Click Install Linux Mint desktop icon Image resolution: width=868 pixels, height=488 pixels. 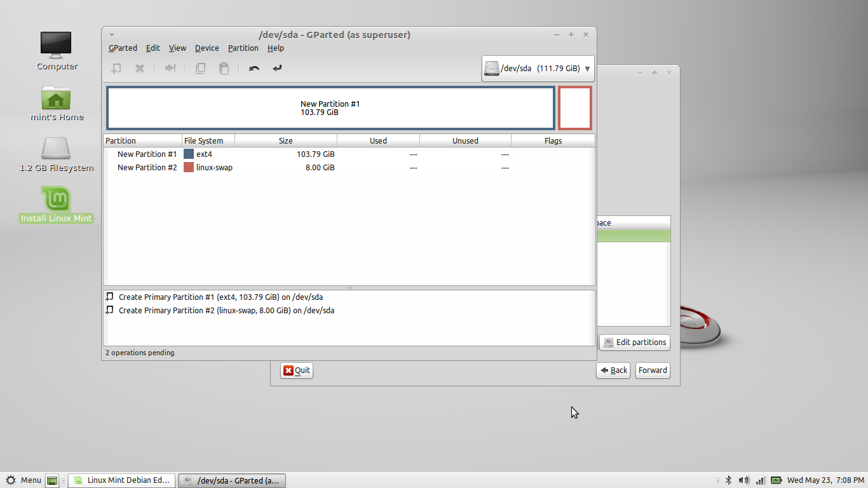(x=57, y=205)
